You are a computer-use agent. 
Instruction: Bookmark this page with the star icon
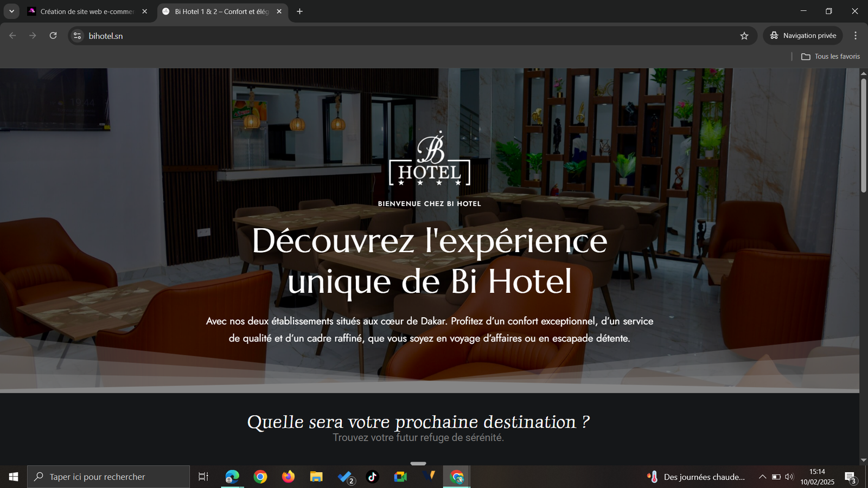pos(744,36)
